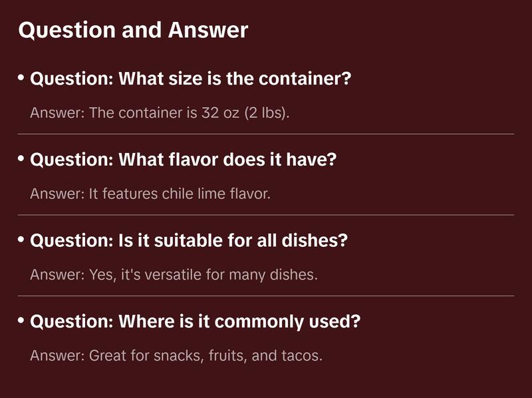Image resolution: width=532 pixels, height=398 pixels.
Task: Click the chile lime flavor answer
Action: click(150, 194)
